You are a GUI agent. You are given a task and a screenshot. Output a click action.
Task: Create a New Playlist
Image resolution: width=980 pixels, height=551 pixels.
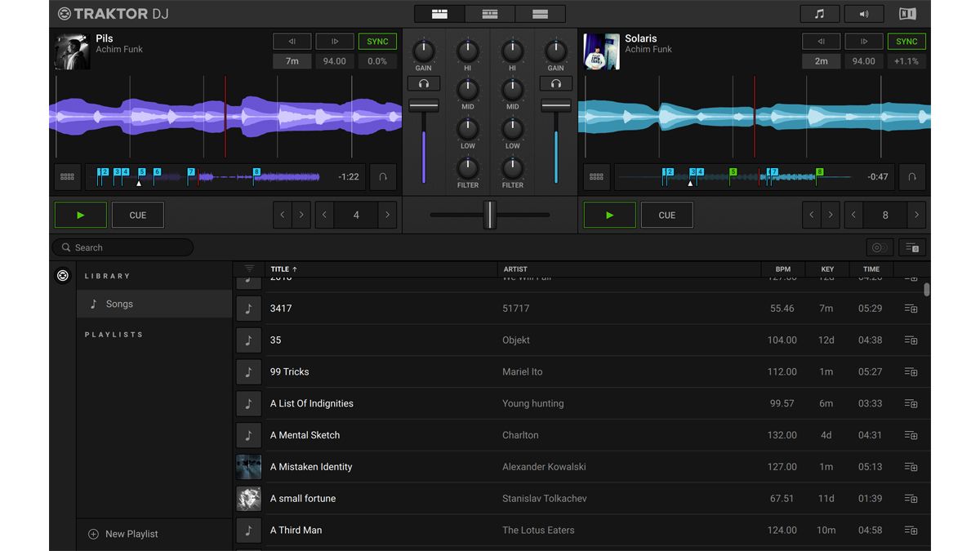[x=123, y=534]
